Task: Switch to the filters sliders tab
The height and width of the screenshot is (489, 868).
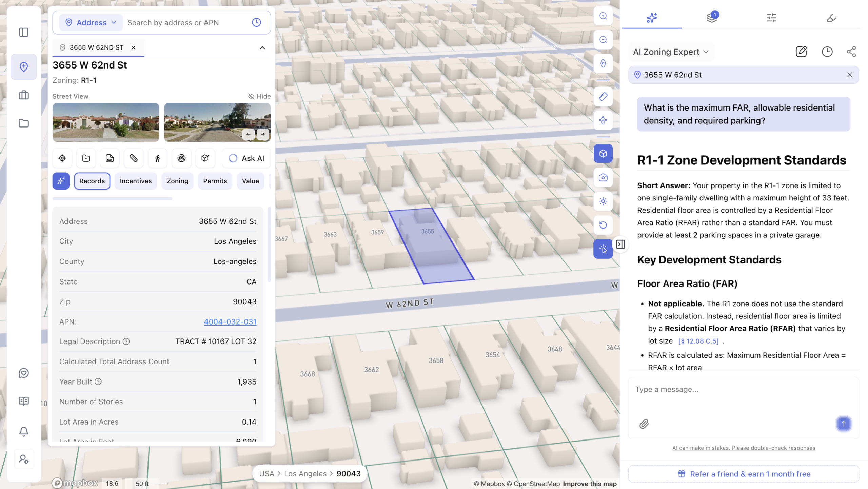Action: [771, 18]
